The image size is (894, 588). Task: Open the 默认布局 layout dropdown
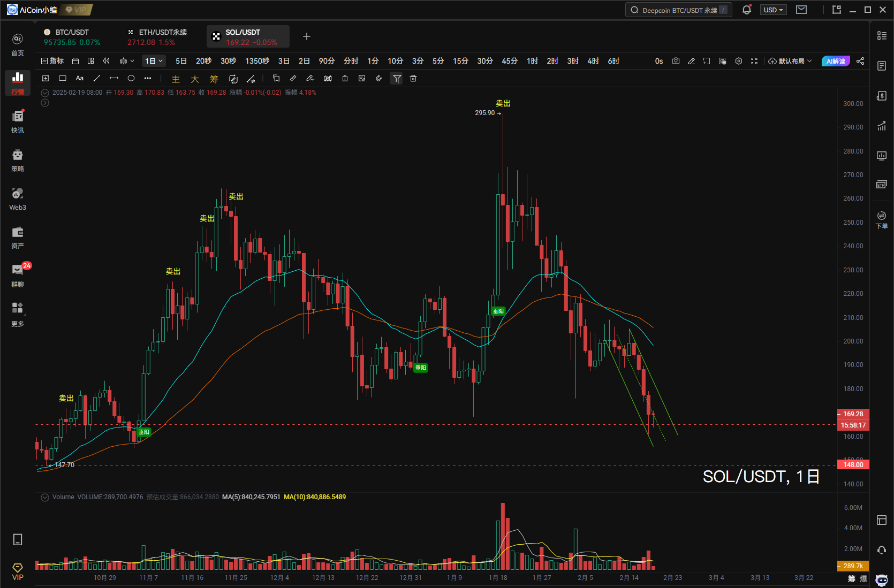point(790,61)
